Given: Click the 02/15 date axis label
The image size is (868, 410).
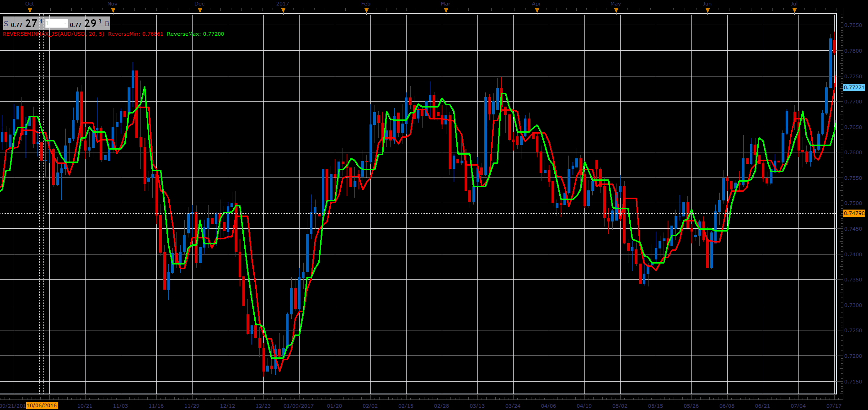Looking at the screenshot, I should 406,406.
